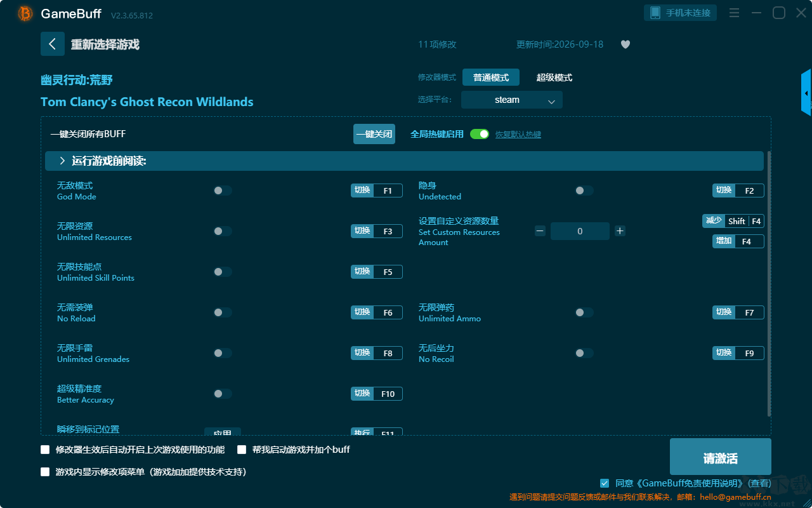Check auto-enable last used features checkbox
The width and height of the screenshot is (812, 508).
[45, 450]
